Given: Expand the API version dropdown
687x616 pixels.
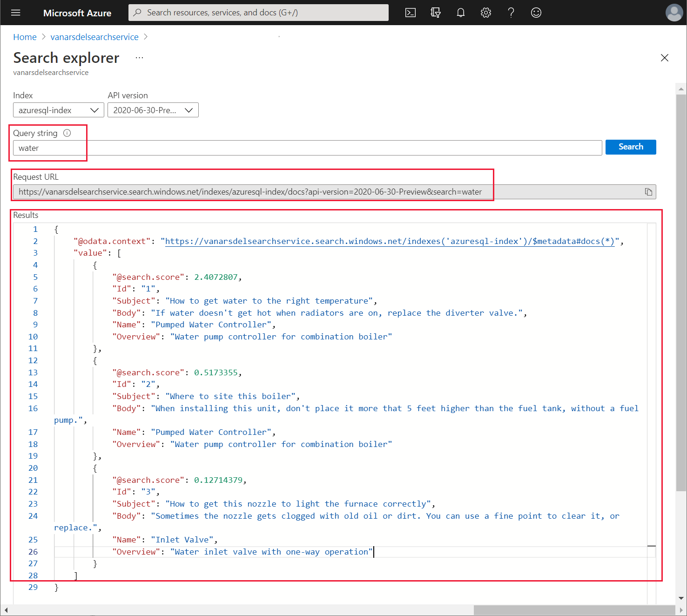Looking at the screenshot, I should pyautogui.click(x=153, y=110).
